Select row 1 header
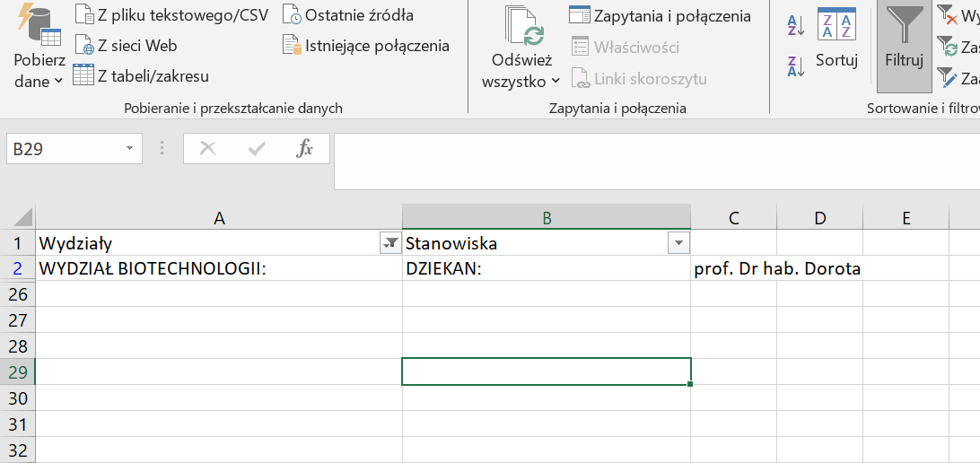The width and height of the screenshot is (980, 463). click(x=18, y=243)
